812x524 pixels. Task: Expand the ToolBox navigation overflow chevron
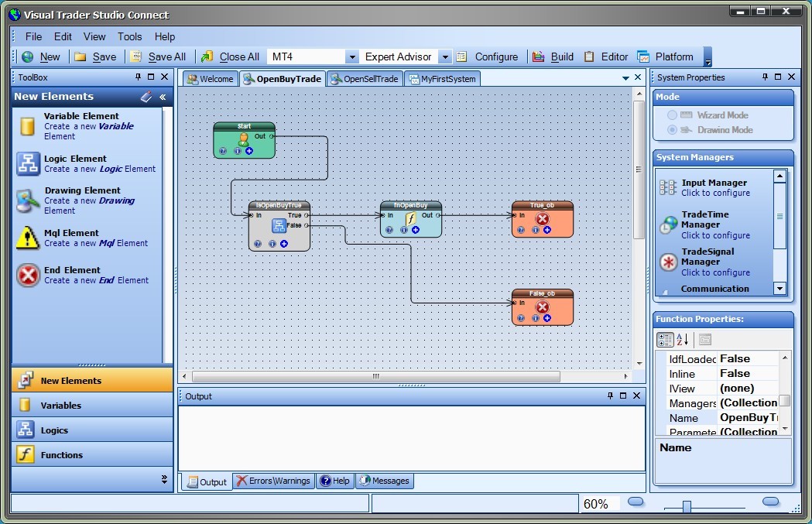[x=164, y=480]
